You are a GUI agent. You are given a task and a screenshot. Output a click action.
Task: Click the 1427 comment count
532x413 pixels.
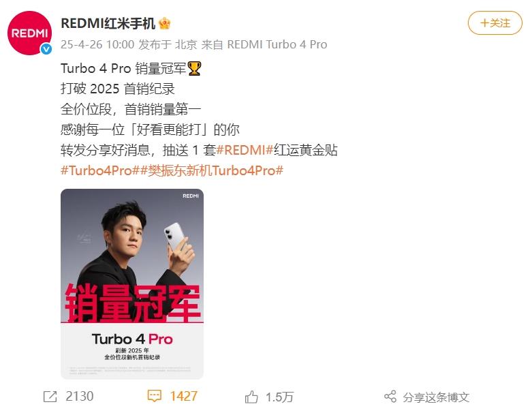[183, 397]
